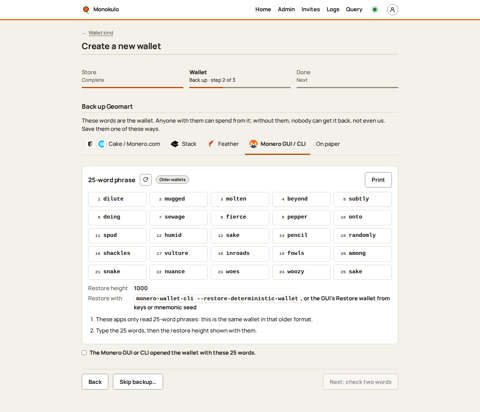Image resolution: width=480 pixels, height=412 pixels.
Task: Click seed word 5 'subtly'
Action: pyautogui.click(x=363, y=199)
